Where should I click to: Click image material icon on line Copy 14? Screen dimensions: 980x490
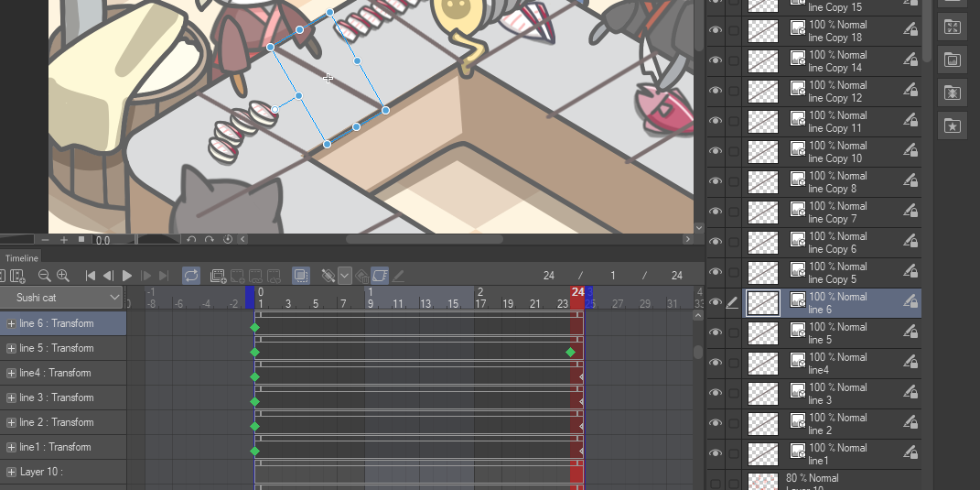[x=798, y=58]
